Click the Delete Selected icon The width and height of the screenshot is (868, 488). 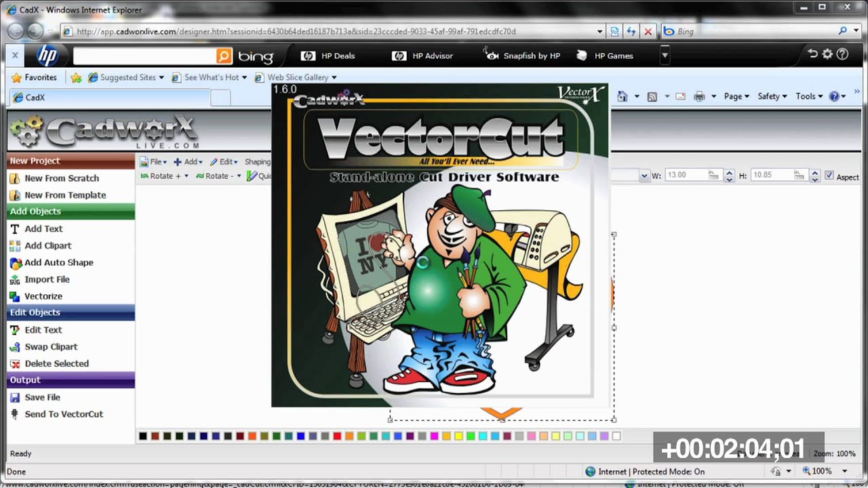click(x=14, y=364)
